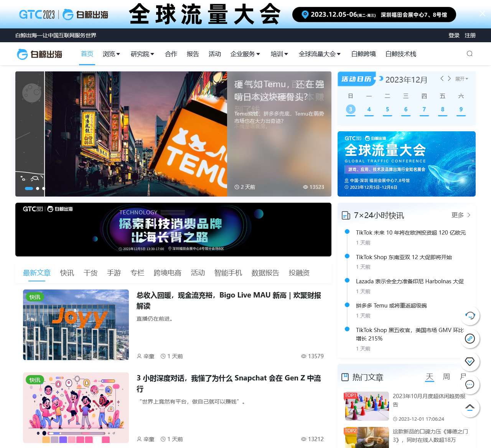Open the feedback chat bubble icon
491x448 pixels.
[x=470, y=385]
